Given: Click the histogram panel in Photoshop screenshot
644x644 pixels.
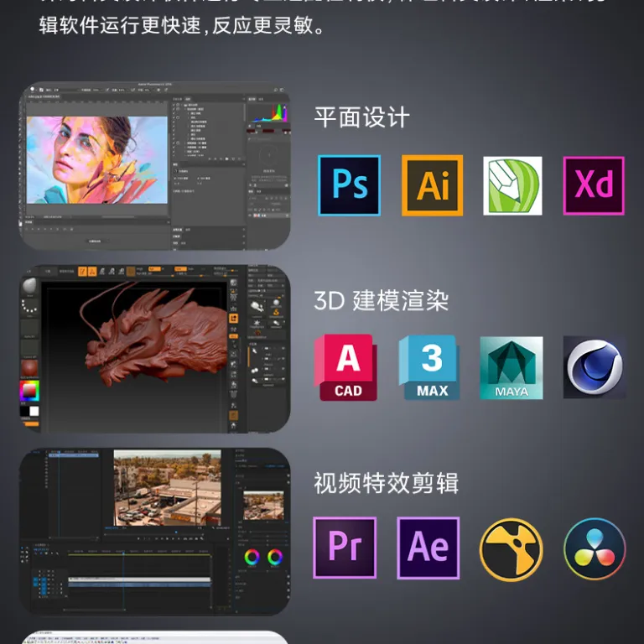Looking at the screenshot, I should pyautogui.click(x=269, y=112).
